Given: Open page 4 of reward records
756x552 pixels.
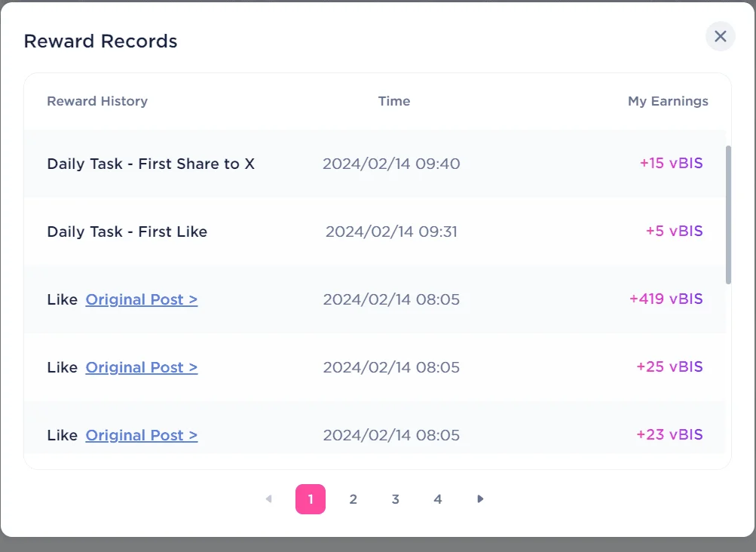Looking at the screenshot, I should coord(438,499).
